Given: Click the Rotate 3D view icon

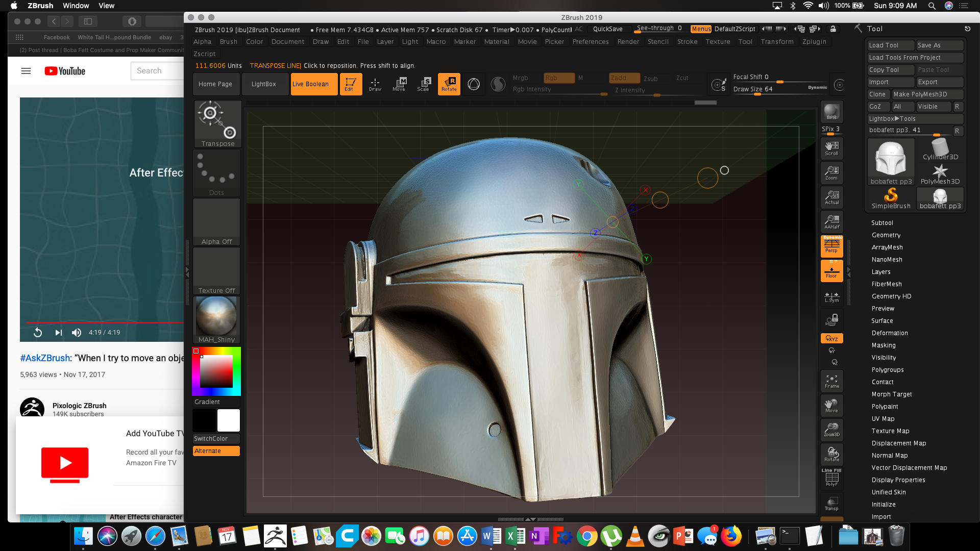Looking at the screenshot, I should click(831, 455).
